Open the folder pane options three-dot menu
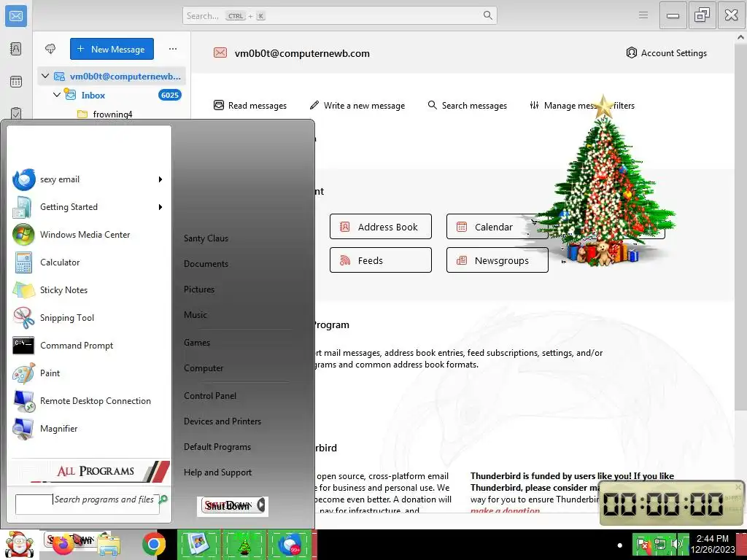The width and height of the screenshot is (747, 560). [x=172, y=49]
